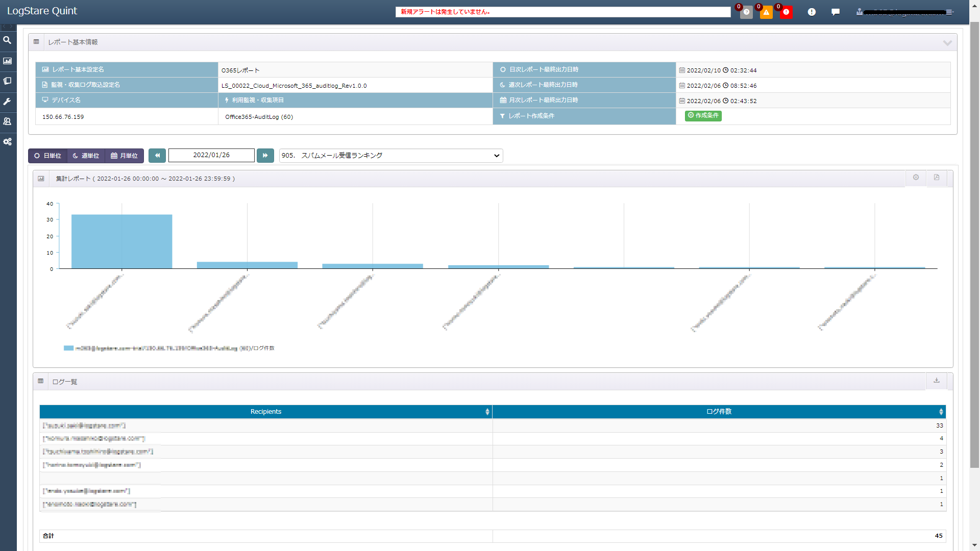Open the report type dropdown 905

point(390,156)
